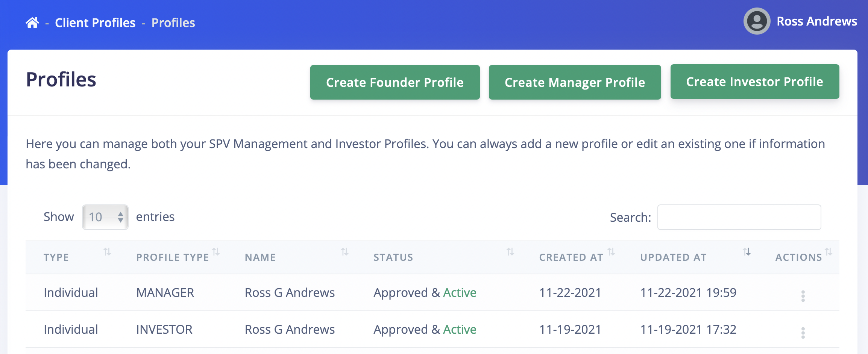
Task: Open Ross Andrews user avatar menu
Action: pyautogui.click(x=757, y=21)
